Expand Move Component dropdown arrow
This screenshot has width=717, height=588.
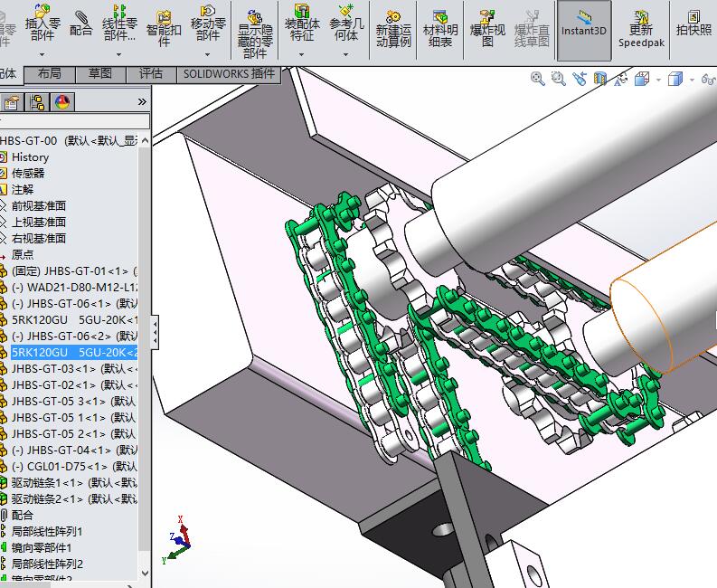[x=208, y=54]
